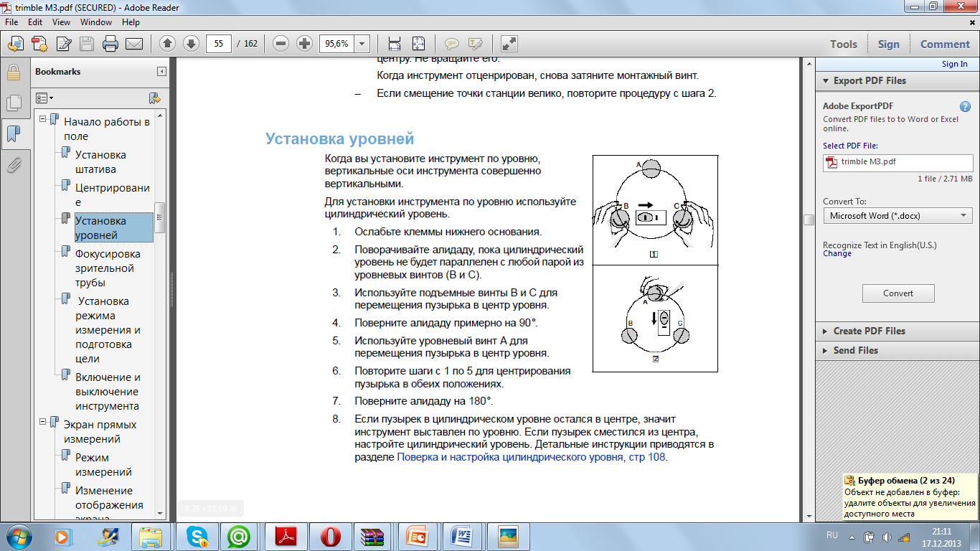
Task: Click the zoom percentage field 95,6%
Action: click(x=337, y=44)
